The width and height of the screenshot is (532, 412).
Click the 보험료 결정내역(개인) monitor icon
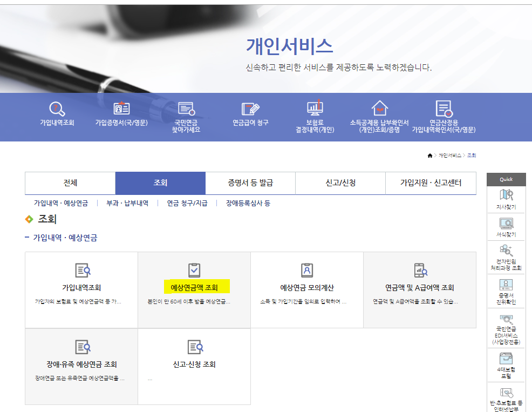point(315,108)
